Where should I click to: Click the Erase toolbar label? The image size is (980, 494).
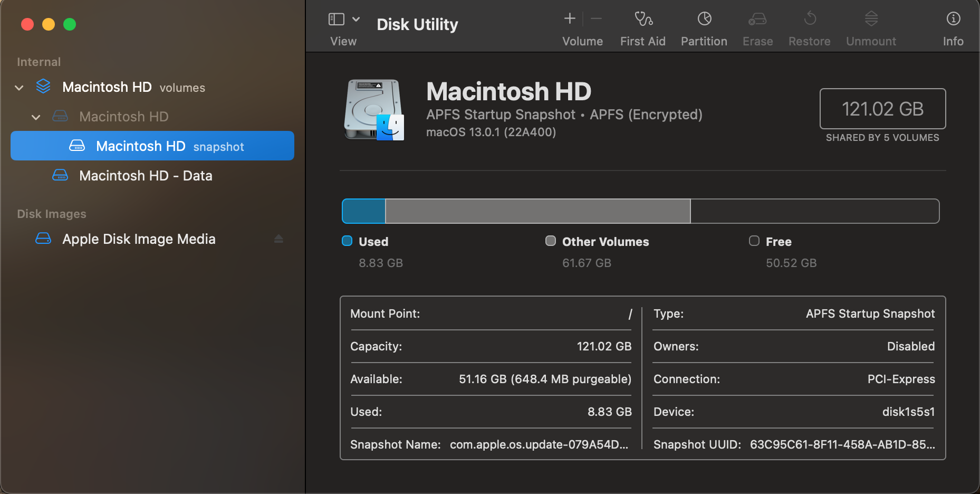click(757, 41)
